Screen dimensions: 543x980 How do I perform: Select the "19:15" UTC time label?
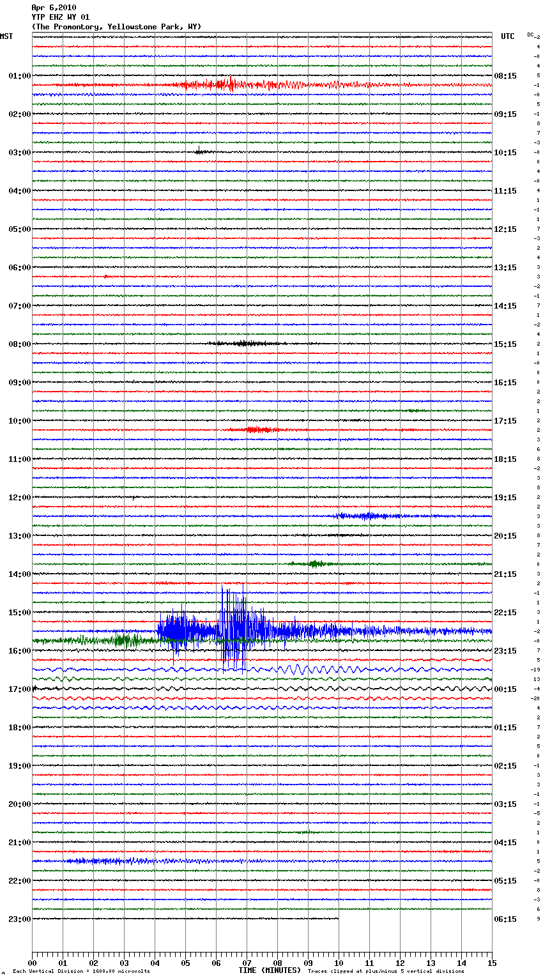tap(505, 498)
